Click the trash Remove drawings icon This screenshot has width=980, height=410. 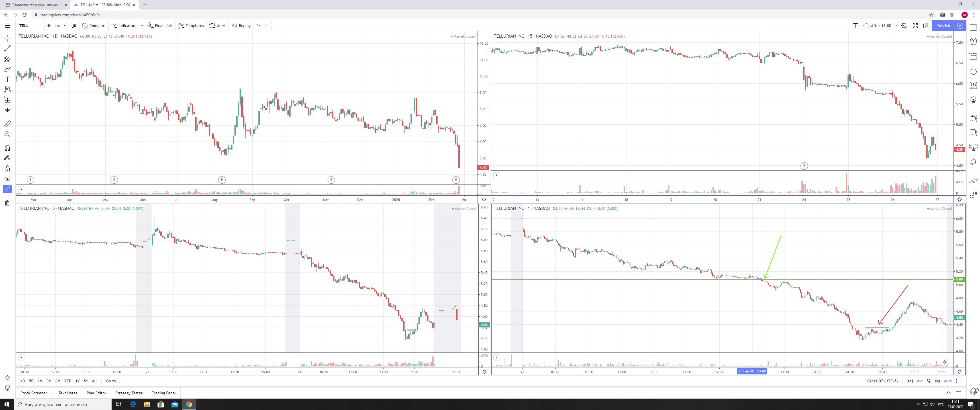click(7, 203)
